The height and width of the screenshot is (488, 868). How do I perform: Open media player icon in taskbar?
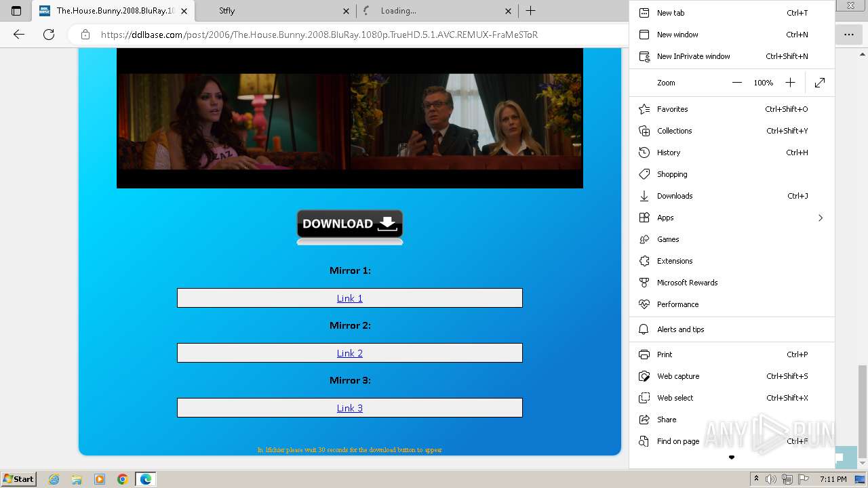[x=100, y=479]
